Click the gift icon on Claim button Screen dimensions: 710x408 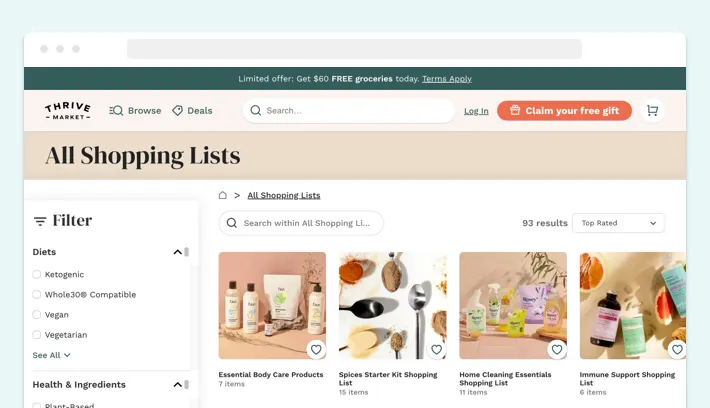pos(515,110)
